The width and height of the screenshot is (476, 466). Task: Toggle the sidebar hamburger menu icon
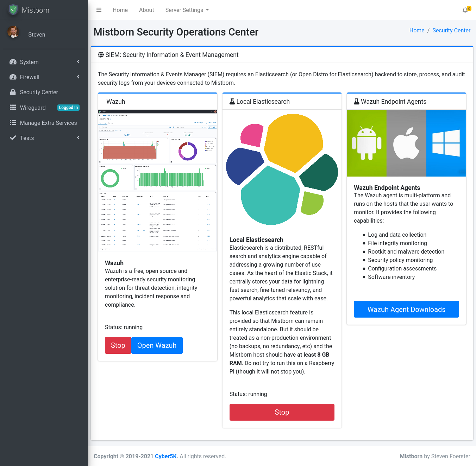pyautogui.click(x=99, y=10)
